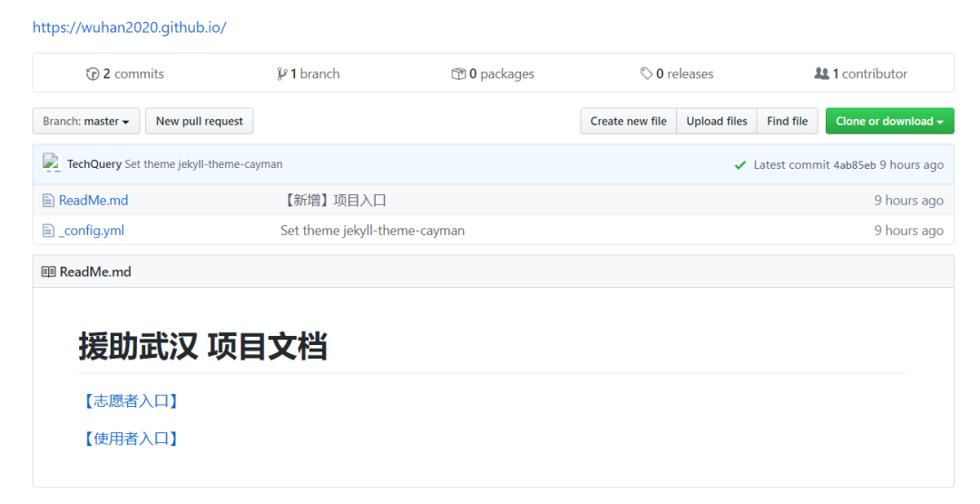Click the latest commit's 9 hours ago timestamp
This screenshot has width=980, height=504.
pos(912,165)
